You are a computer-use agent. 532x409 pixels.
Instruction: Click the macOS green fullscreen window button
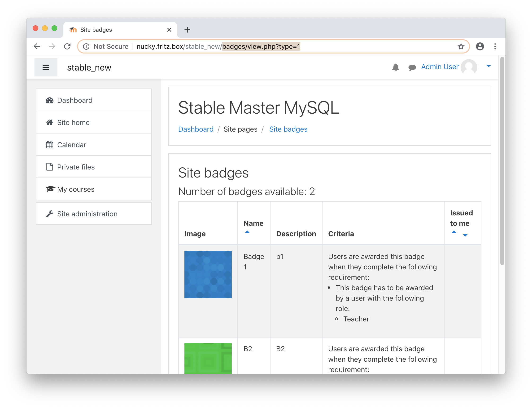point(54,28)
